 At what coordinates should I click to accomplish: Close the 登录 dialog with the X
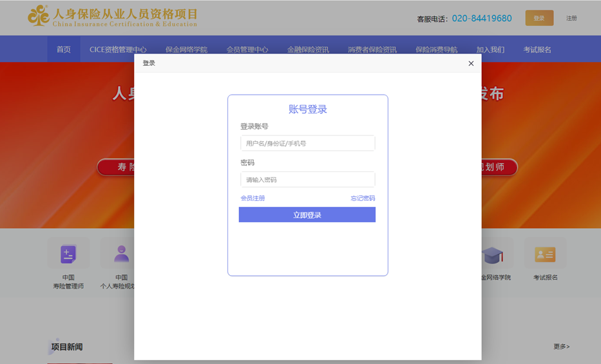(471, 63)
